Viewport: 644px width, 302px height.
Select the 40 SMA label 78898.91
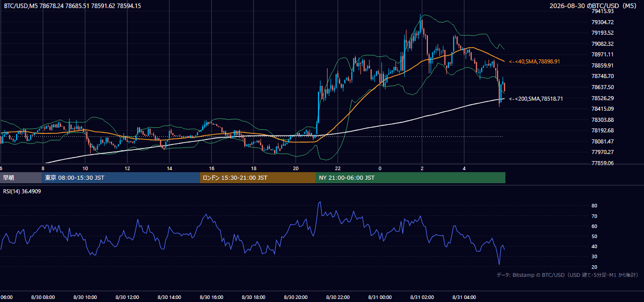click(535, 61)
